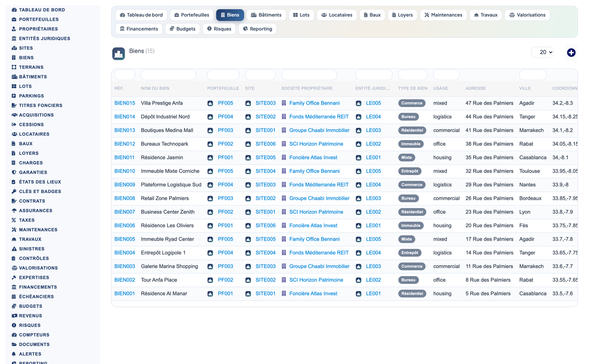Sort by the Adresse column header
The height and width of the screenshot is (364, 589).
476,88
